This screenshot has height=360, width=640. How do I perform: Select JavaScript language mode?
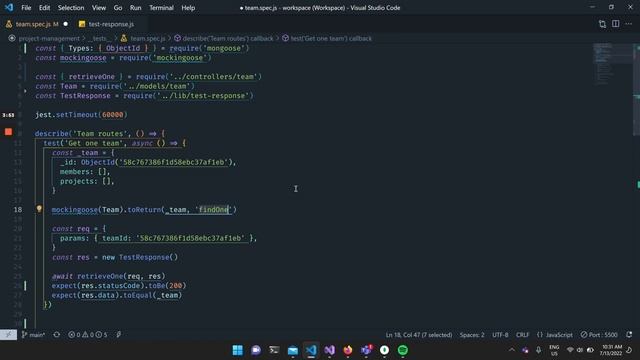(x=555, y=335)
